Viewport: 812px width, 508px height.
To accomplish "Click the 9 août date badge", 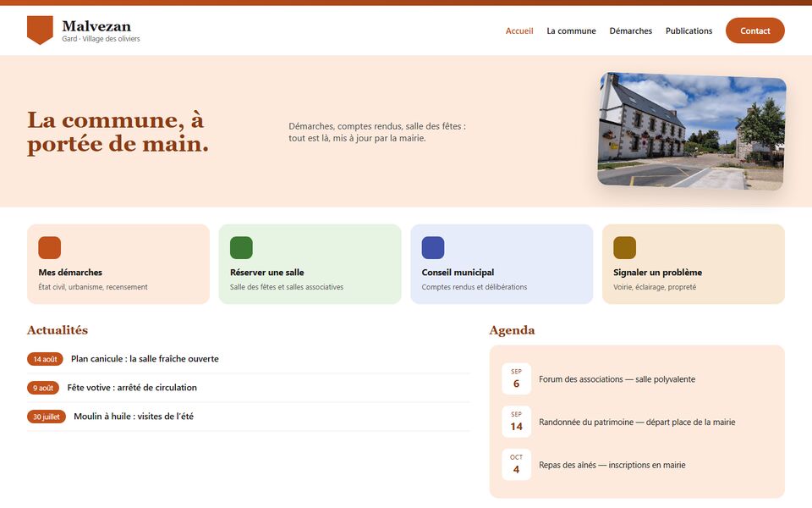I will click(x=43, y=388).
